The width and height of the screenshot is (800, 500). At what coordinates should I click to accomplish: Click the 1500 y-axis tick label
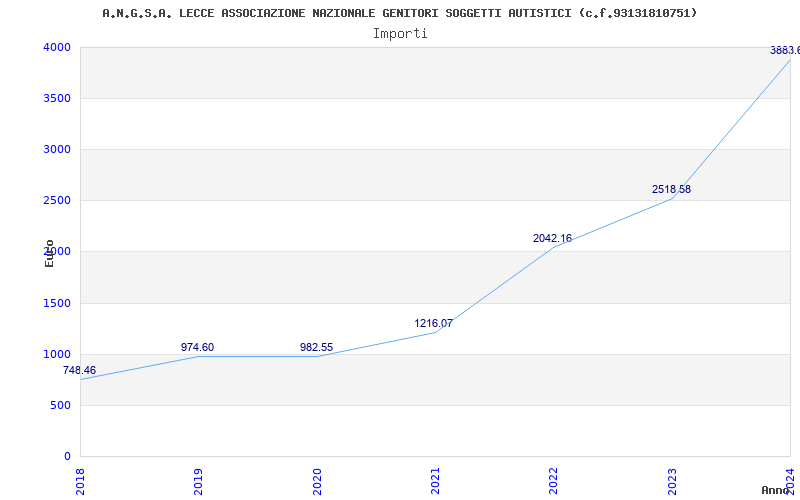[x=57, y=304]
